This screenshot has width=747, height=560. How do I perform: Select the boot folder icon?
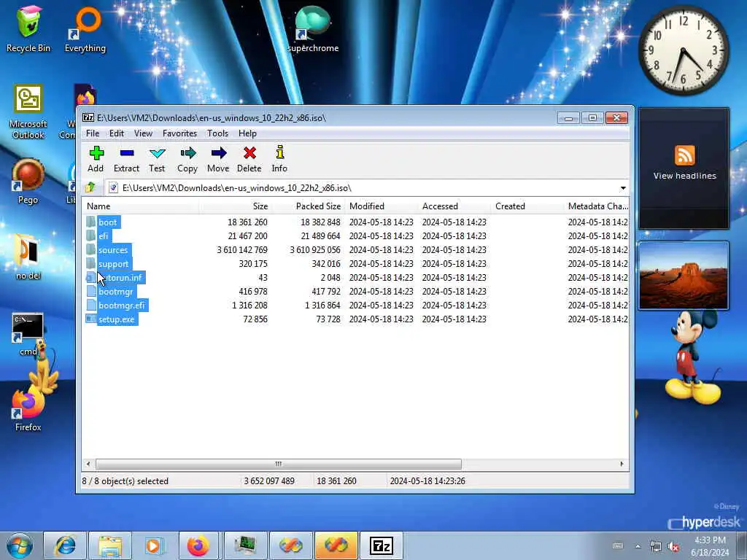pyautogui.click(x=91, y=222)
